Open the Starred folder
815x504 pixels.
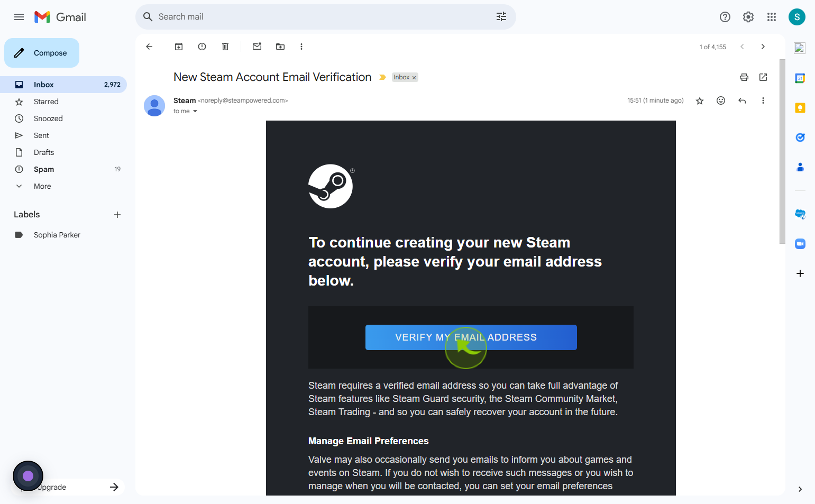click(x=63, y=102)
